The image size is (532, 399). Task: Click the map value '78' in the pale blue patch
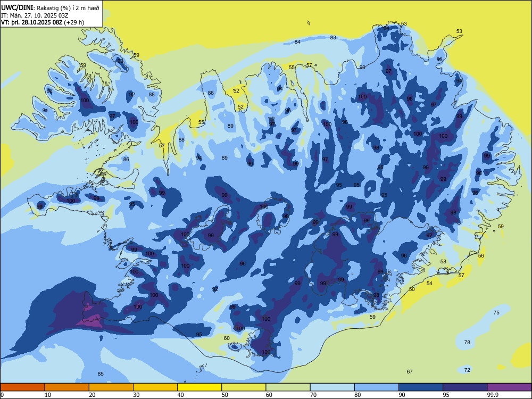(x=467, y=342)
